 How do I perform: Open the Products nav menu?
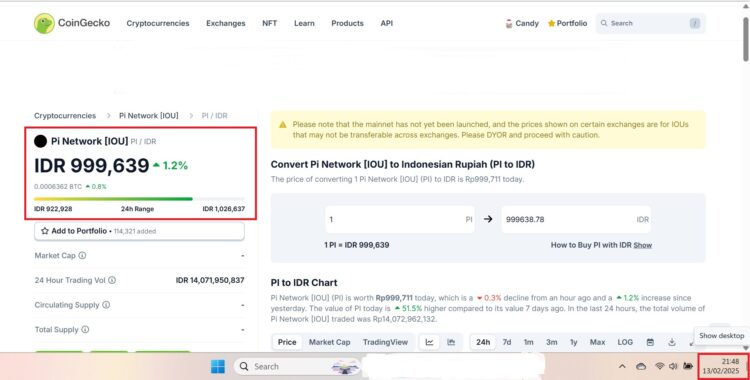point(347,23)
